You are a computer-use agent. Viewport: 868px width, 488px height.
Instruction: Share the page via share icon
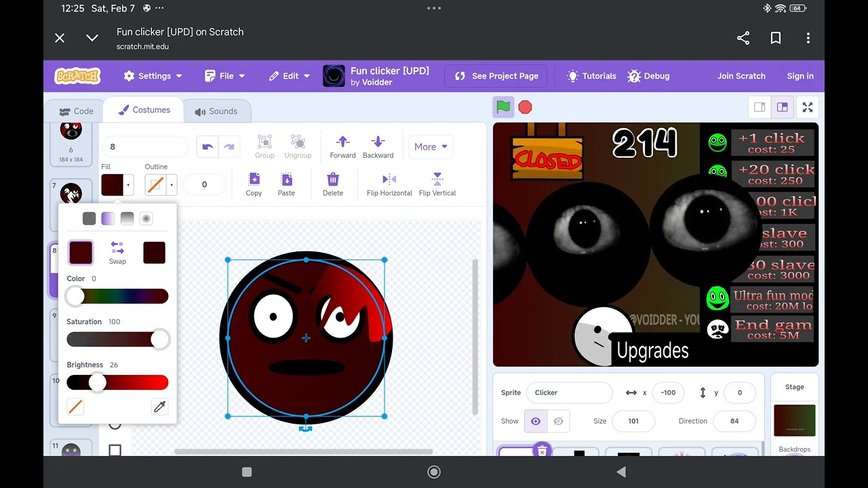coord(743,38)
